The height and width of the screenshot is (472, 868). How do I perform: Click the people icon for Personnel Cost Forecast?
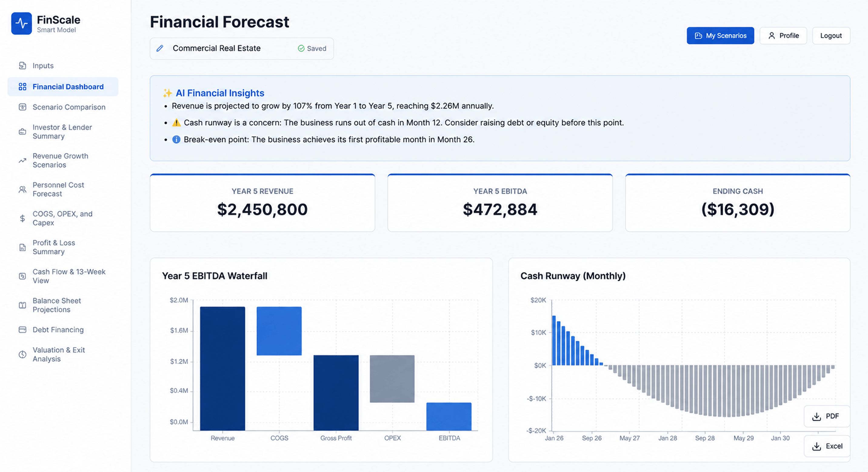tap(22, 190)
